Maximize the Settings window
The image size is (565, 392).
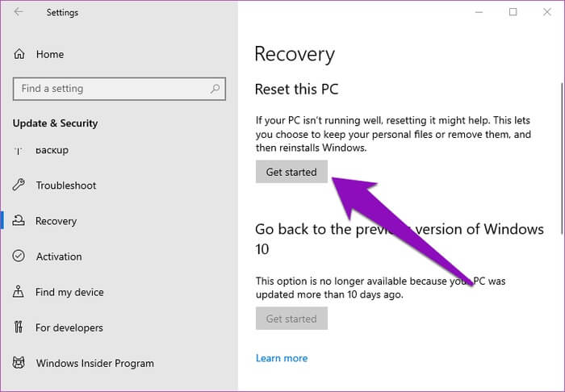(513, 12)
